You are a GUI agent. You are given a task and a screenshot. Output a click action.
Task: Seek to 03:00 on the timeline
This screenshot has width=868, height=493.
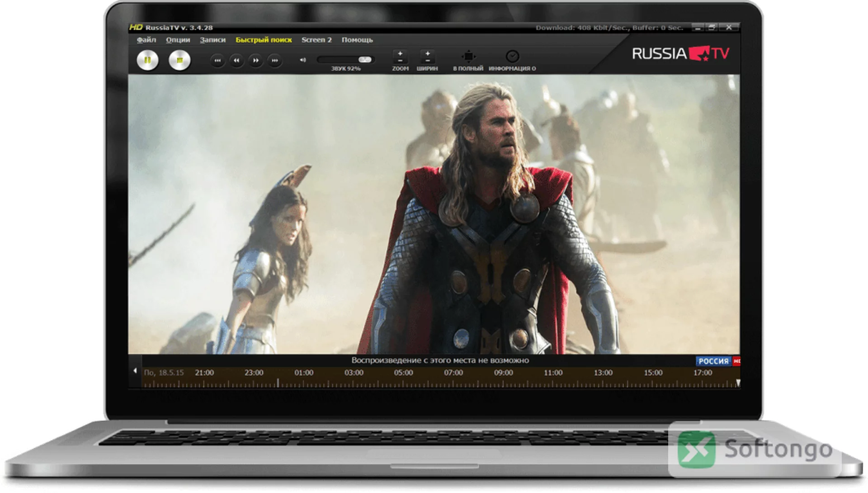354,373
